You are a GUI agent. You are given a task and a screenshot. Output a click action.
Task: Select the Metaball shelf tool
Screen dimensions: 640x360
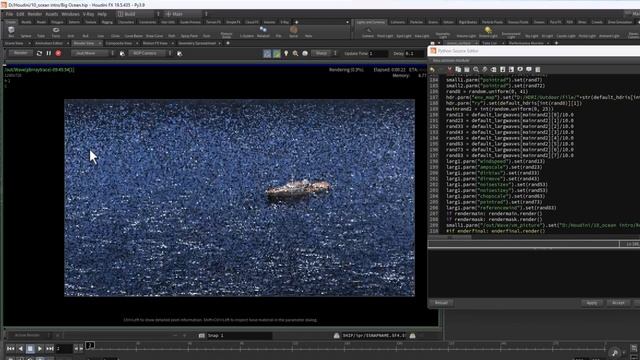(263, 32)
